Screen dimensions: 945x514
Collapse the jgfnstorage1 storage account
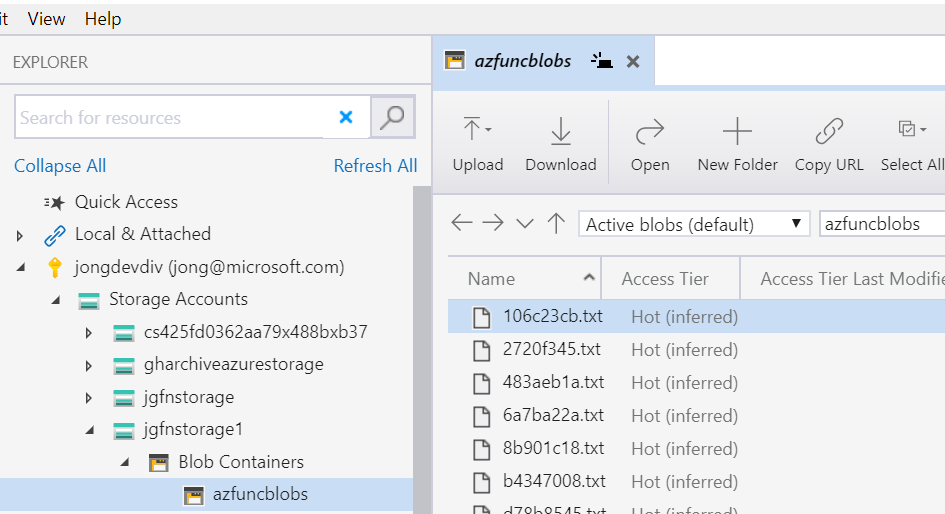[x=89, y=430]
